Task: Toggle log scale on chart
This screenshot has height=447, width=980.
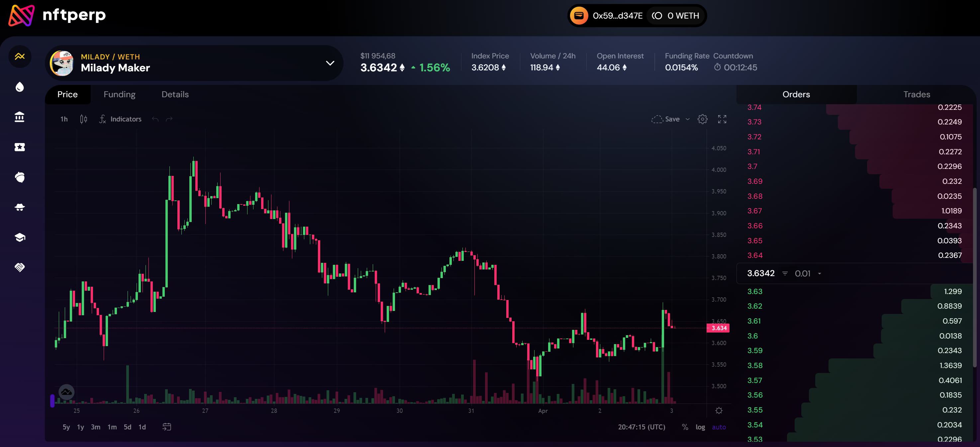Action: (700, 427)
